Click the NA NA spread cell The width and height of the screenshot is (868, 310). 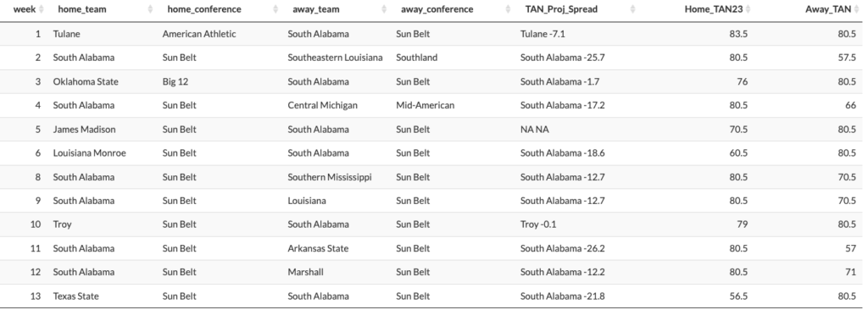[x=534, y=130]
